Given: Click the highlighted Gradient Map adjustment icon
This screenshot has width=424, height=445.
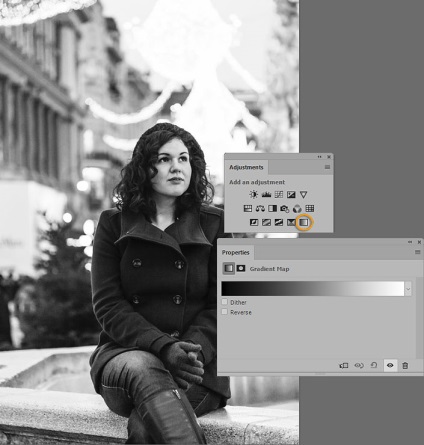Looking at the screenshot, I should click(x=304, y=222).
